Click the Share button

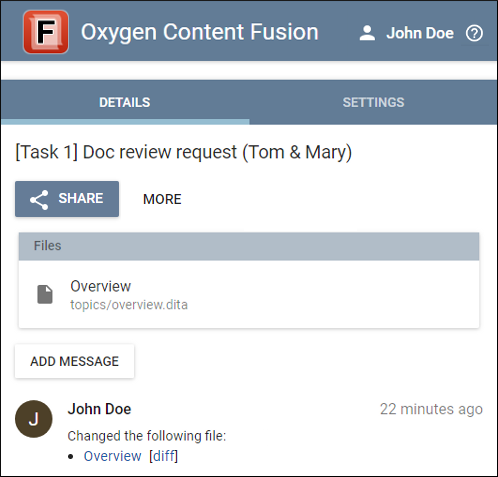(x=67, y=199)
